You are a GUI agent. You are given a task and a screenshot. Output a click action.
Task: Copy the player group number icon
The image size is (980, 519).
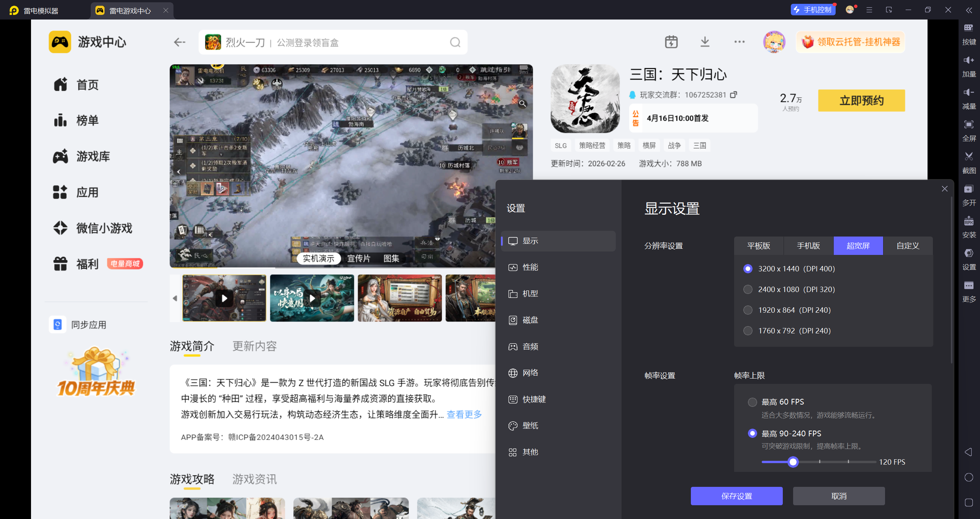pos(733,95)
